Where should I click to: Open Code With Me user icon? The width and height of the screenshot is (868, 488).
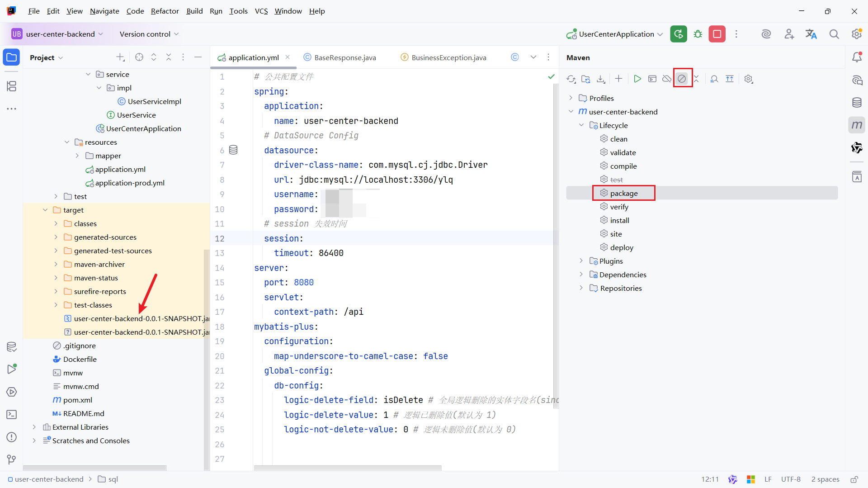click(x=789, y=34)
